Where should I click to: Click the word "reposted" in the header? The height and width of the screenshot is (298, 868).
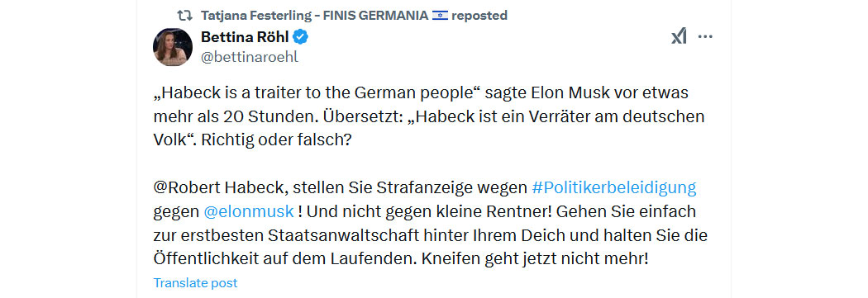click(x=479, y=16)
